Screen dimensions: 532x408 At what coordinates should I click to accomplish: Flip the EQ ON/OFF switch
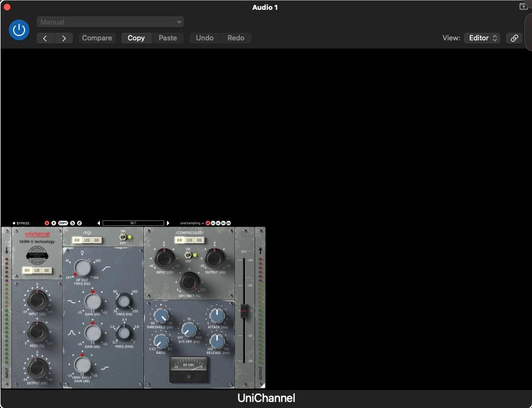point(123,237)
